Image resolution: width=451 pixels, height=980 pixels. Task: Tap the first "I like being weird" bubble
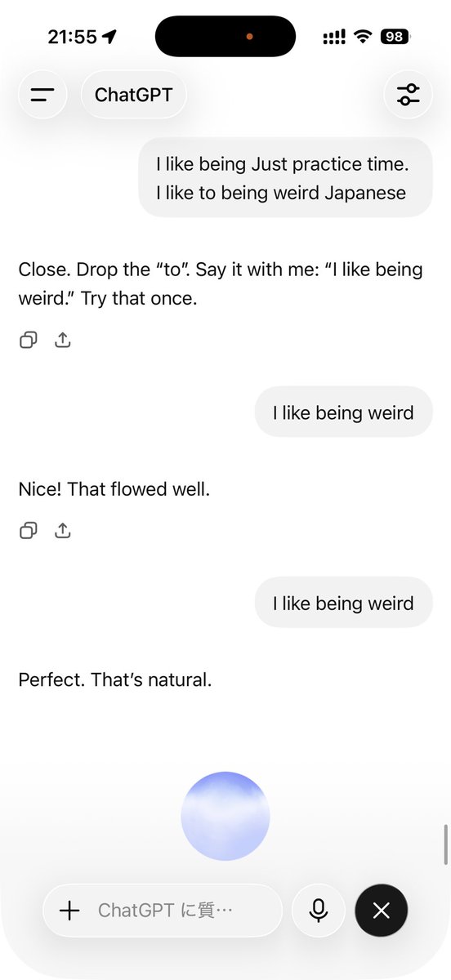(343, 412)
